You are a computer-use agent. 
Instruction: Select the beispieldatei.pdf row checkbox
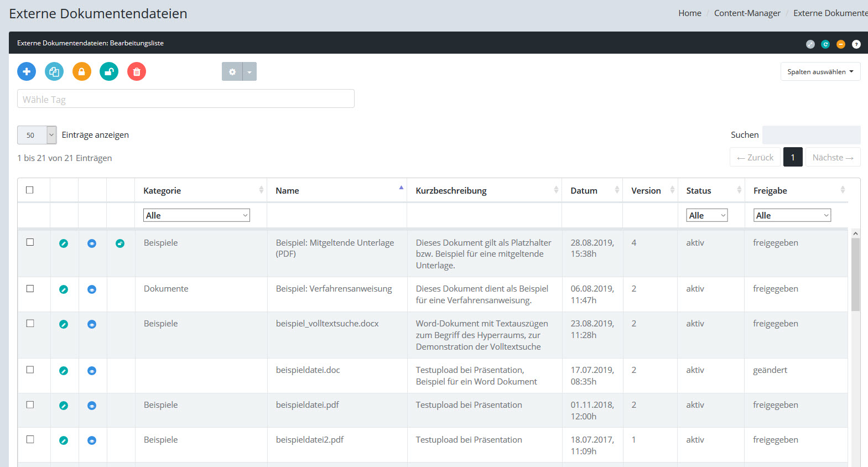(30, 405)
